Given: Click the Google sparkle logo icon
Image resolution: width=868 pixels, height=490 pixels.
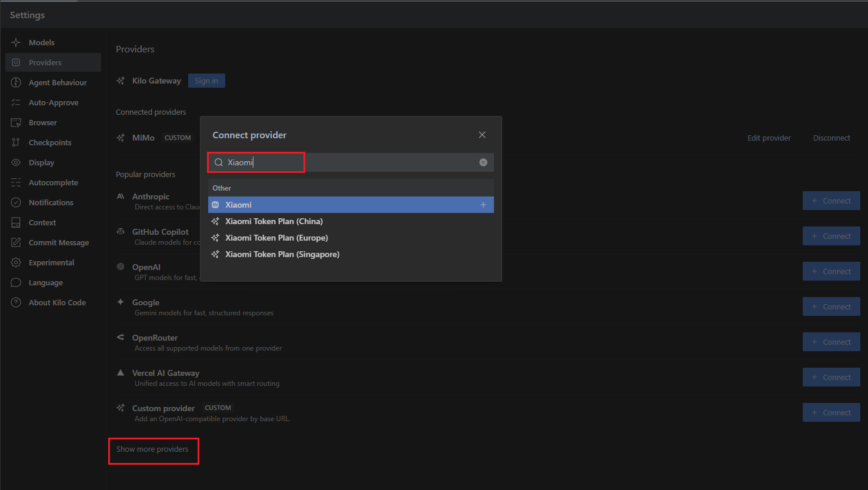Looking at the screenshot, I should [121, 302].
